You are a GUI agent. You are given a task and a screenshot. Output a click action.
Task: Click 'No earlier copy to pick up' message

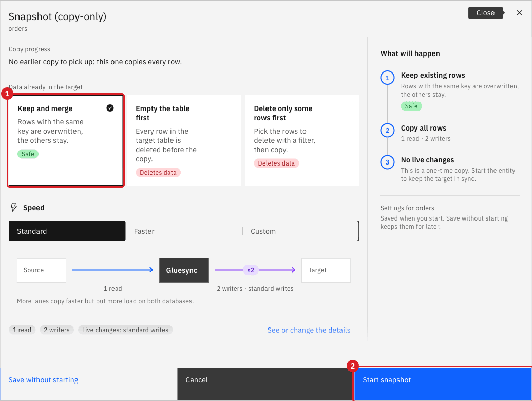[x=96, y=62]
